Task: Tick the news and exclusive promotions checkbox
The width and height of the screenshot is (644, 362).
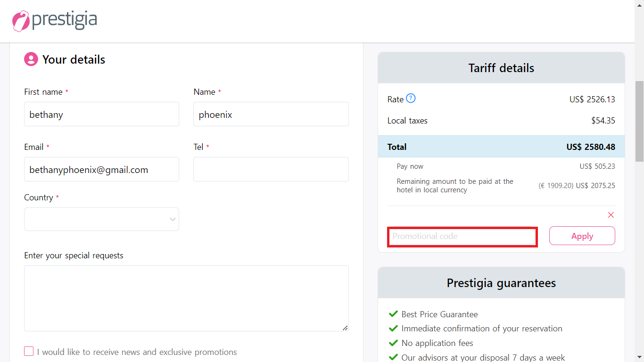Action: [x=29, y=352]
